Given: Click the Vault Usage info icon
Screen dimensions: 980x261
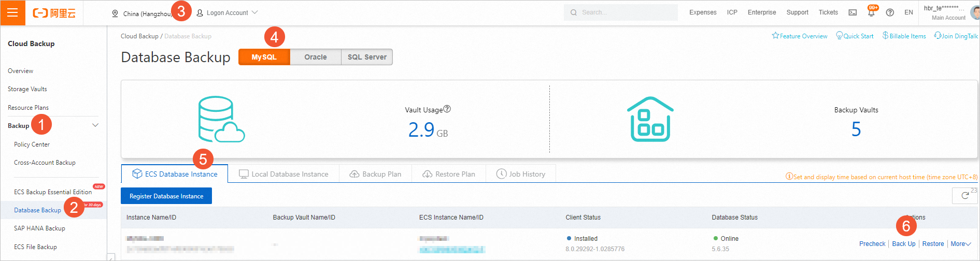Looking at the screenshot, I should (447, 109).
